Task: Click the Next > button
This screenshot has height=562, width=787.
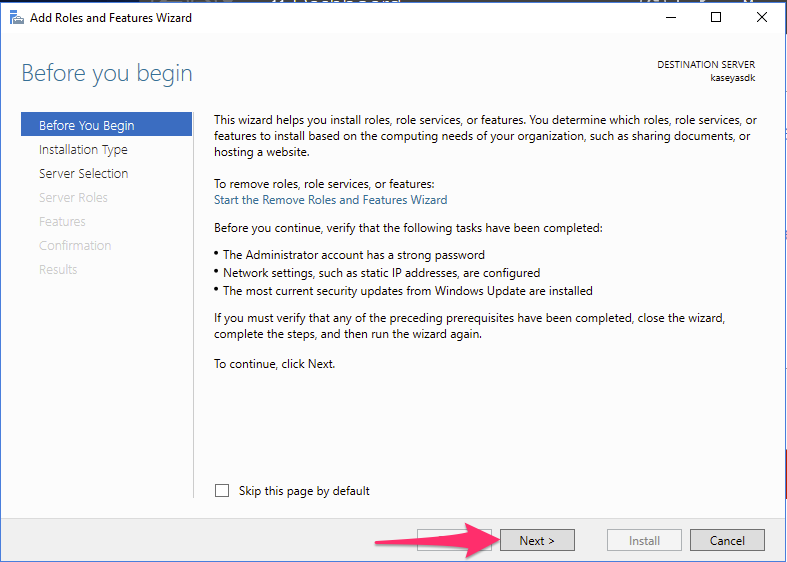Action: coord(537,540)
